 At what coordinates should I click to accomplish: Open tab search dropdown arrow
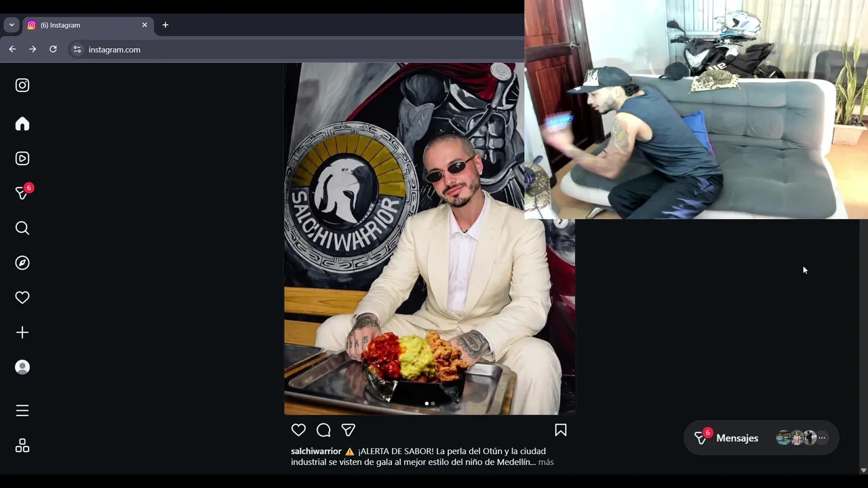point(12,25)
